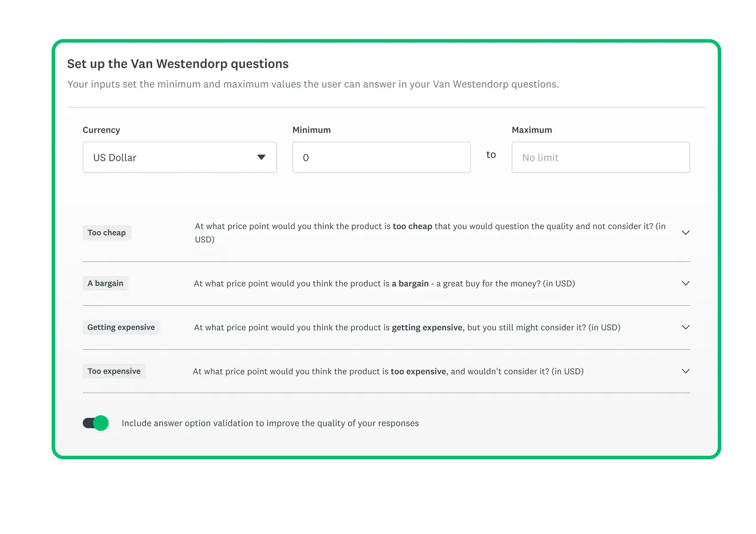Click the Currency dropdown triangle arrow
The width and height of the screenshot is (756, 534).
click(x=261, y=157)
